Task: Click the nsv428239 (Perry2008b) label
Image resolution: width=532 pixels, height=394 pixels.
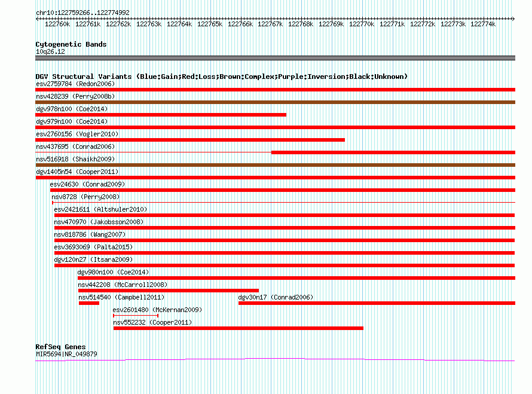Action: 75,96
